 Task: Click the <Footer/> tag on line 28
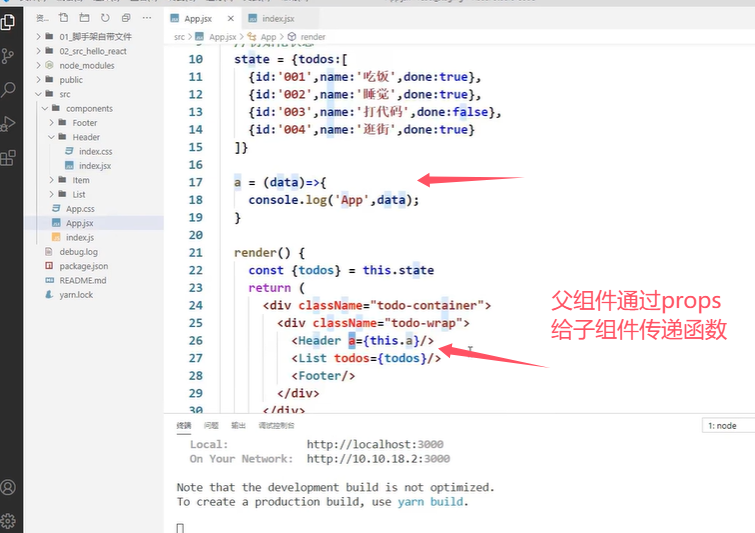coord(323,376)
